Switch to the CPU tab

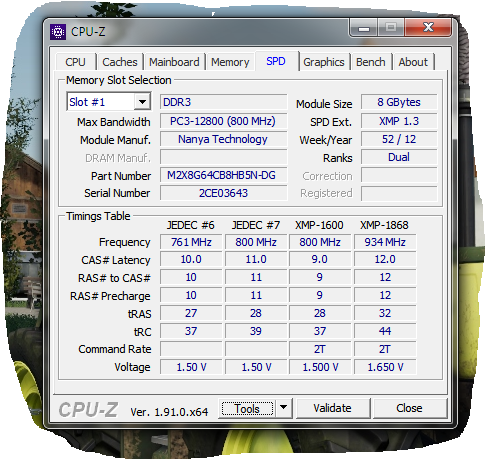tap(75, 62)
